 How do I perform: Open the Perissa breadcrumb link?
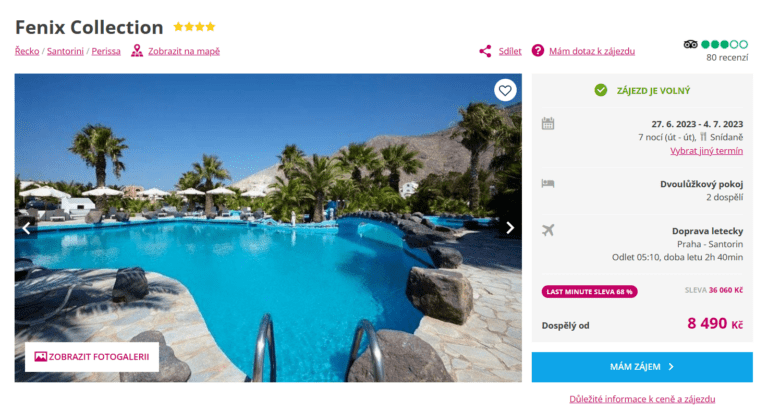click(x=106, y=51)
